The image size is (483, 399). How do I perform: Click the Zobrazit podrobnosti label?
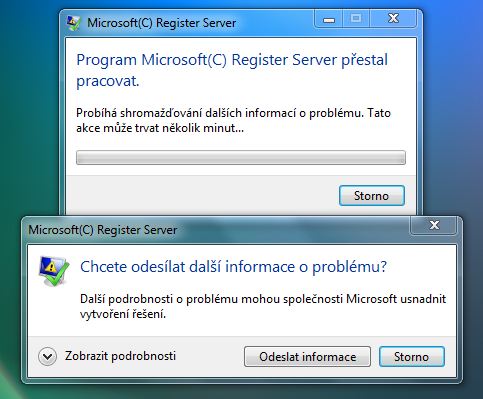(x=120, y=356)
